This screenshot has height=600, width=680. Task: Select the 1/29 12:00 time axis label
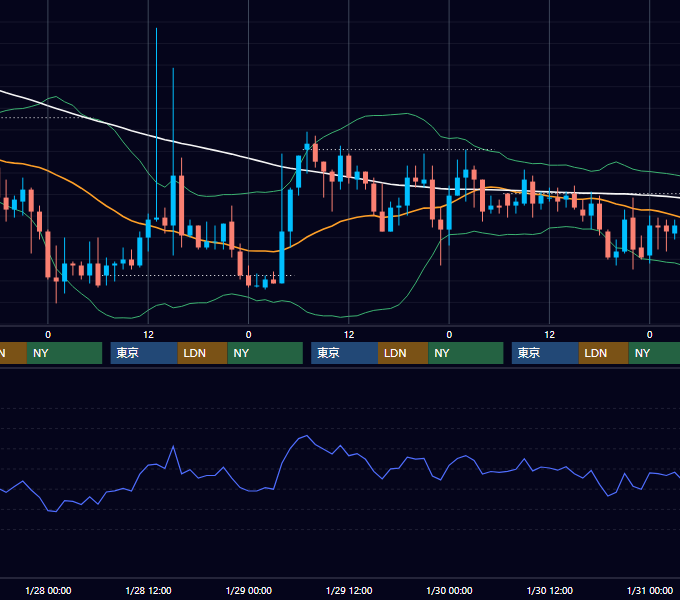(x=349, y=590)
